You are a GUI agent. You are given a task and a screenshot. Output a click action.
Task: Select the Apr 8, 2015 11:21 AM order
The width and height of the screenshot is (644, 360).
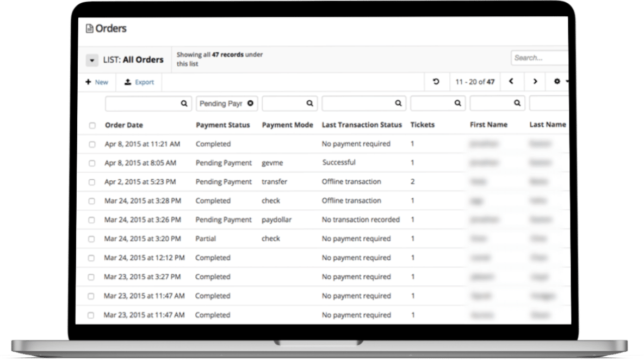click(x=92, y=144)
